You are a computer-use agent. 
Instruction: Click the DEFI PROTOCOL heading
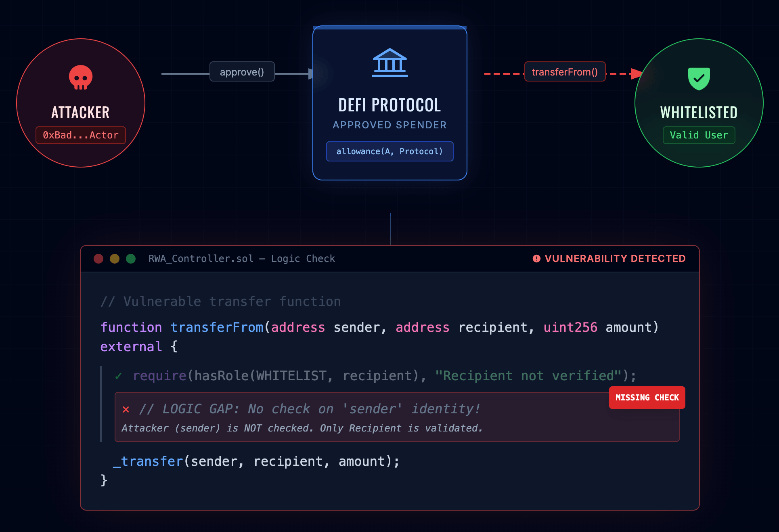click(389, 105)
